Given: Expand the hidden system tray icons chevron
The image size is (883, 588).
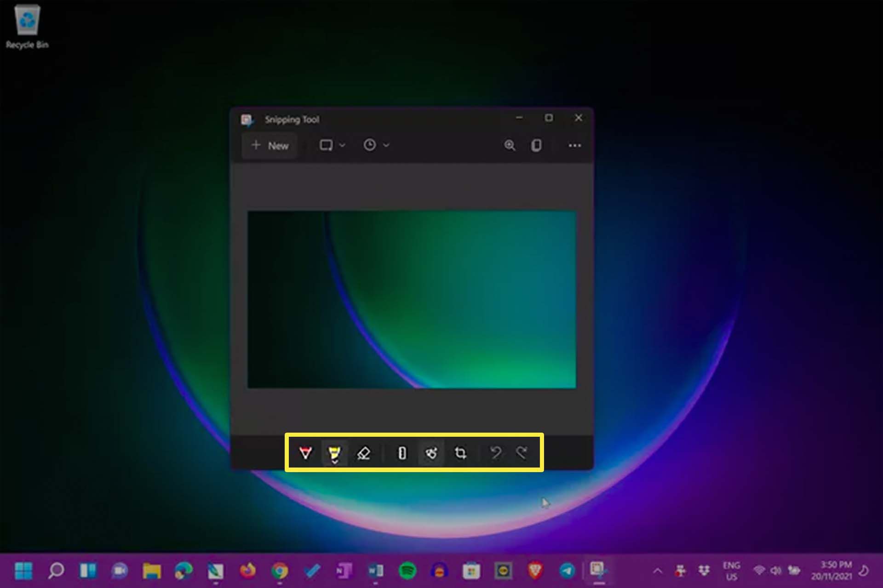Looking at the screenshot, I should 658,571.
